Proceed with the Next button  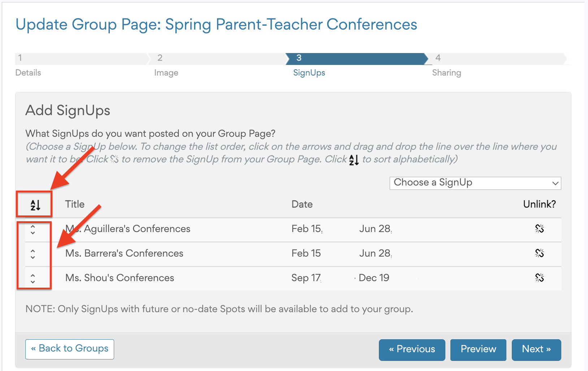[x=536, y=350]
